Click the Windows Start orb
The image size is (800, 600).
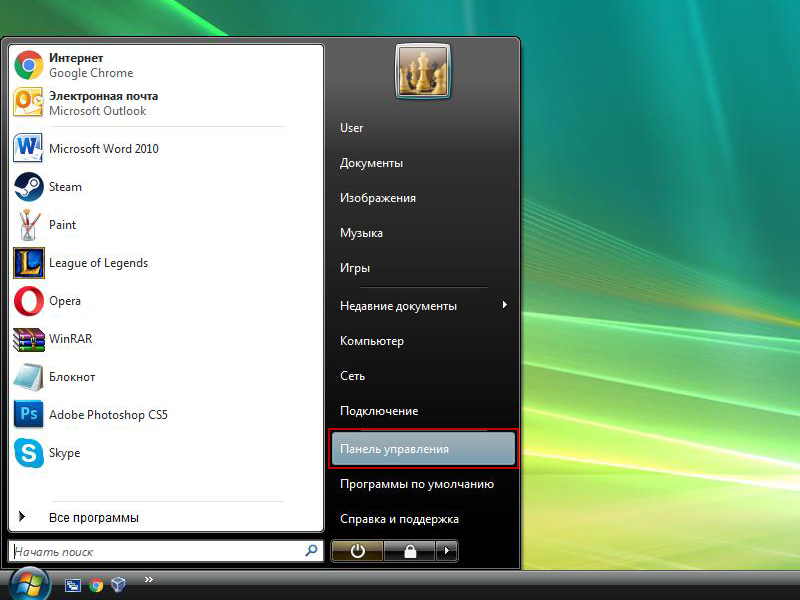(x=30, y=584)
